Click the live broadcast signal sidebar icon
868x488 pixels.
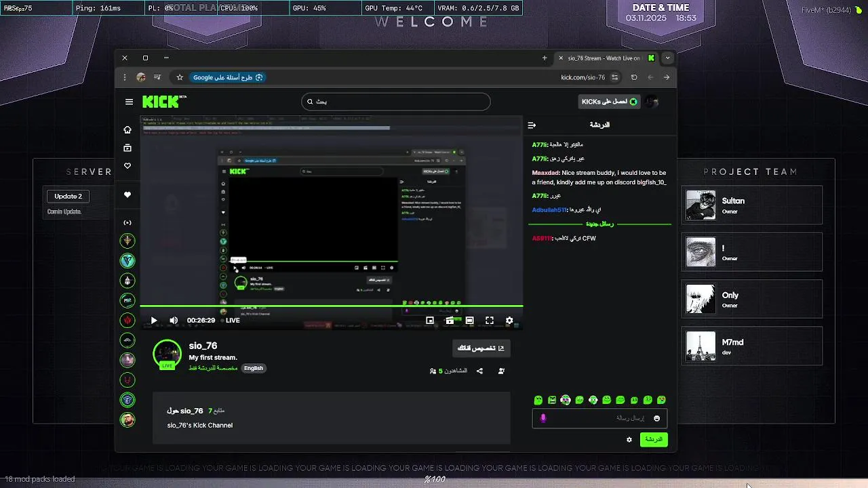pos(127,222)
